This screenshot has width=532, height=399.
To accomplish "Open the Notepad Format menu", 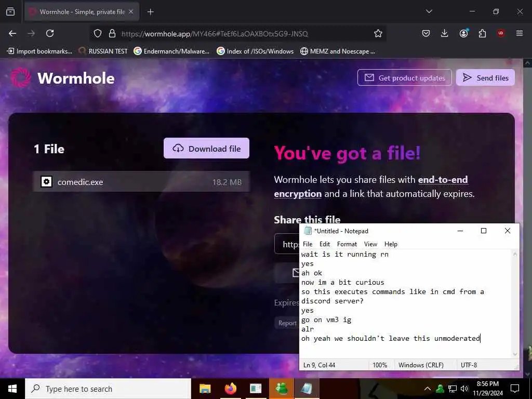I will [347, 244].
